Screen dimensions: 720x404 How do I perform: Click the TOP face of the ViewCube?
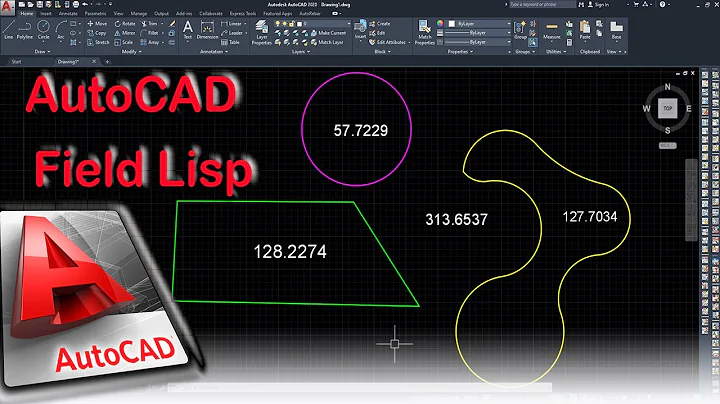coord(667,108)
